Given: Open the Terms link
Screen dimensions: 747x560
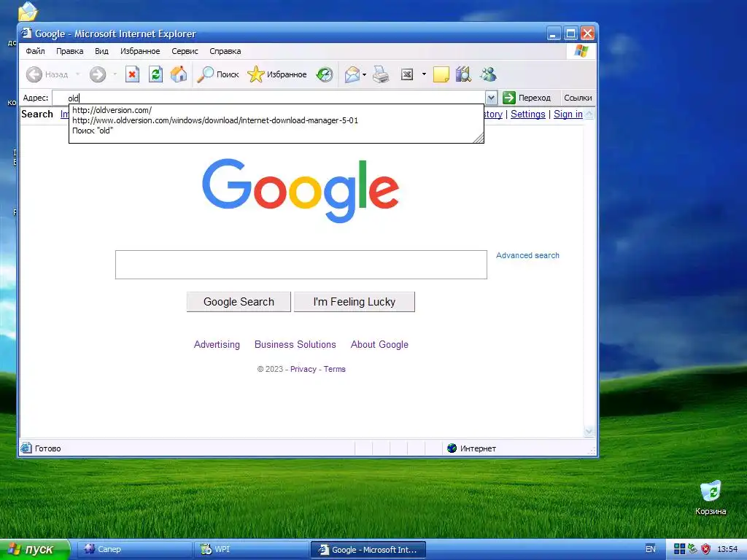Looking at the screenshot, I should 334,369.
